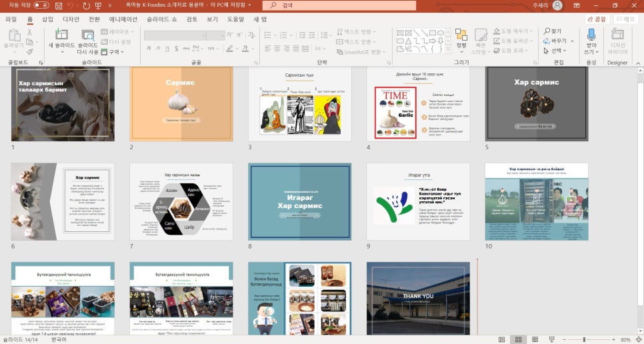This screenshot has height=344, width=644.
Task: Start Slide Show icon in status bar
Action: (x=551, y=339)
